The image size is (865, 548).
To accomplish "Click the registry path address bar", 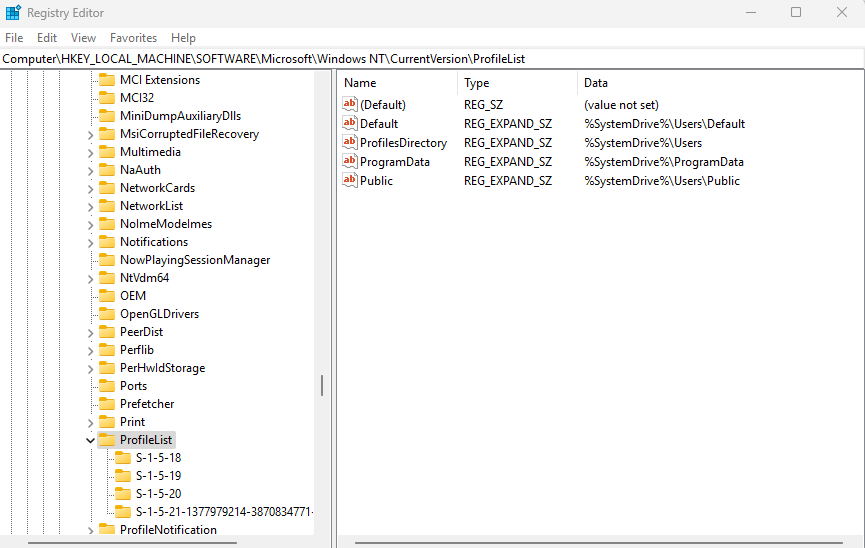I will click(x=432, y=59).
